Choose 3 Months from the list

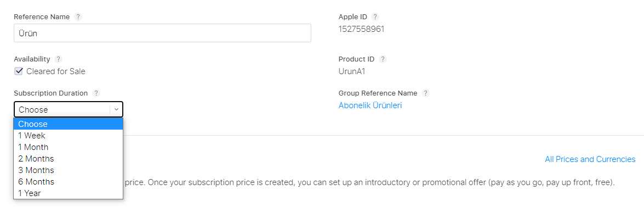[x=68, y=170]
